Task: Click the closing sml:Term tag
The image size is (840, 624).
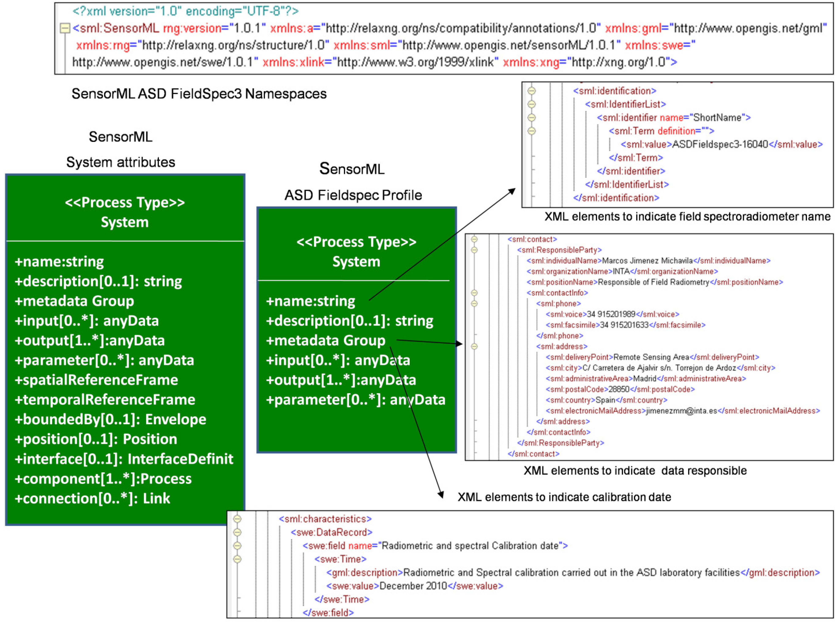Action: pyautogui.click(x=636, y=158)
